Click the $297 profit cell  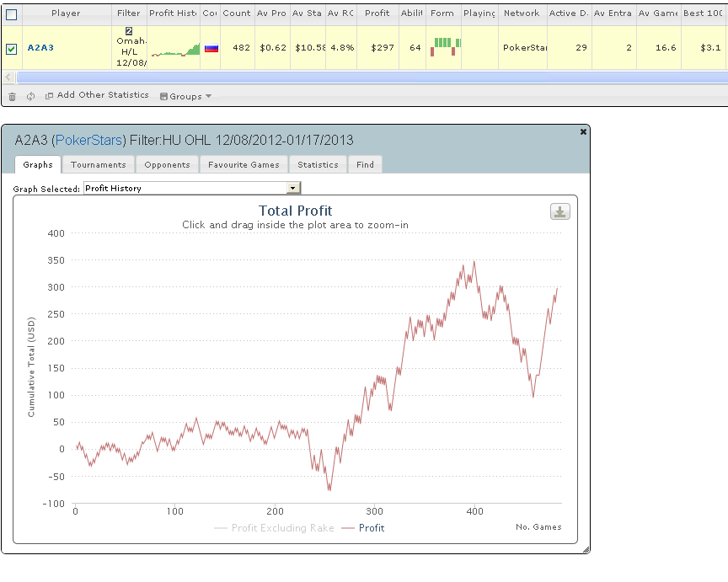tap(377, 47)
